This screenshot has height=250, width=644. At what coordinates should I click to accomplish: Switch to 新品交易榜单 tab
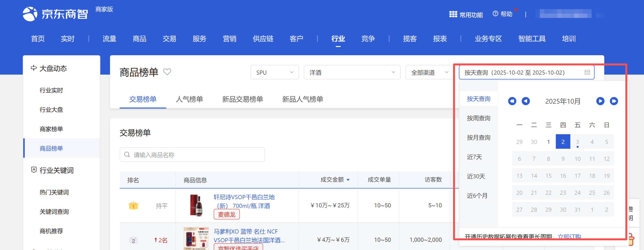243,99
